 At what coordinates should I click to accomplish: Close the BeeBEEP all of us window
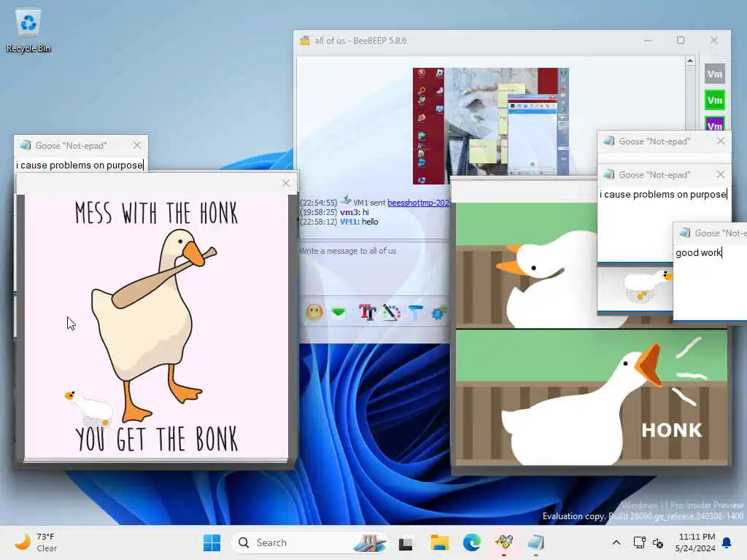(x=714, y=41)
